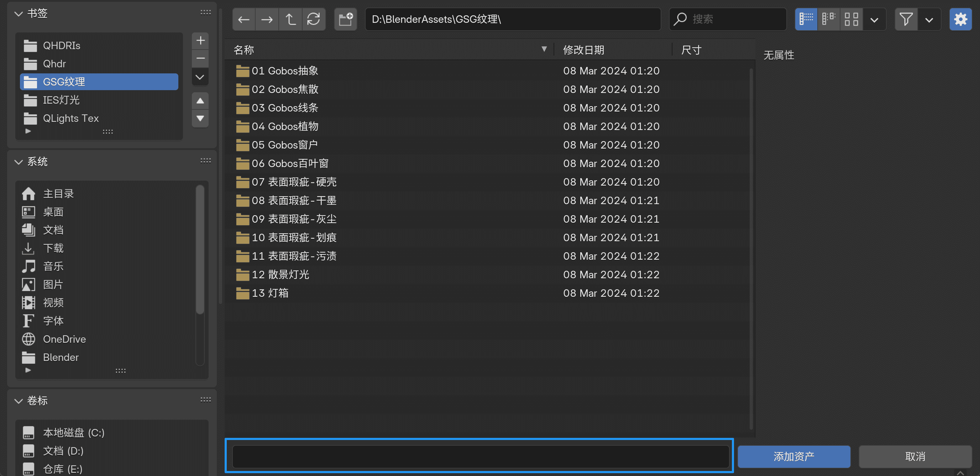
Task: Open bookmark specials dropdown menu
Action: pyautogui.click(x=200, y=77)
